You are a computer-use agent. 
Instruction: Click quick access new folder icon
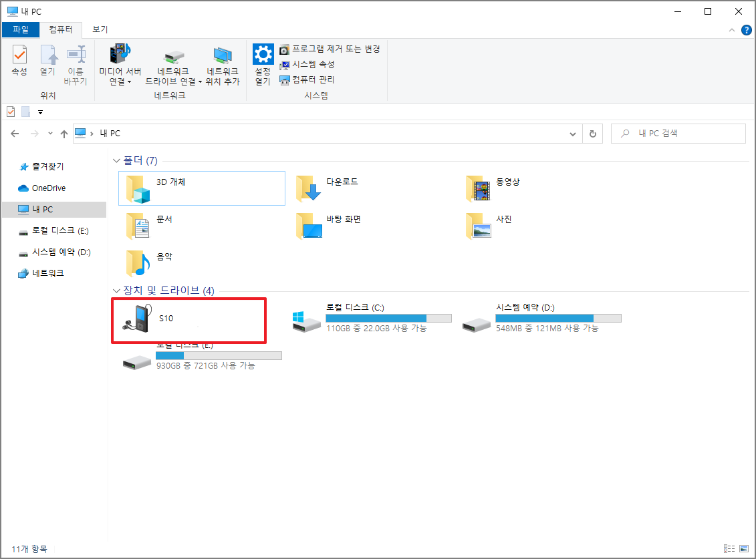coord(26,112)
